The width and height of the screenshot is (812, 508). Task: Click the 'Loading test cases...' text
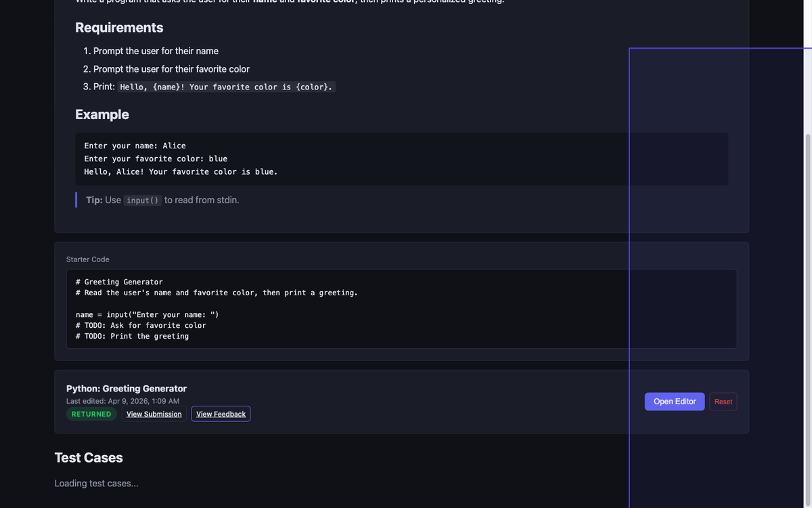[96, 484]
